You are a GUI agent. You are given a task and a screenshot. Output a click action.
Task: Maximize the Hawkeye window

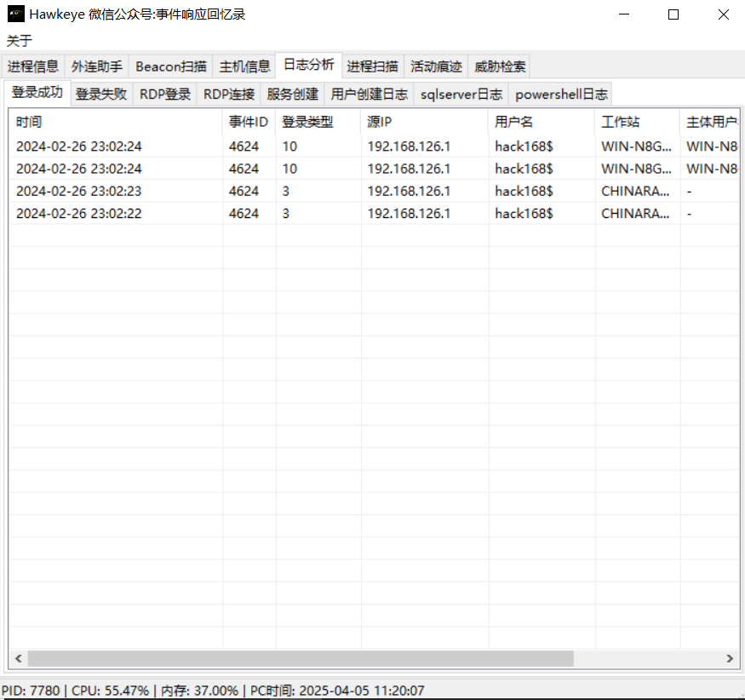tap(673, 14)
